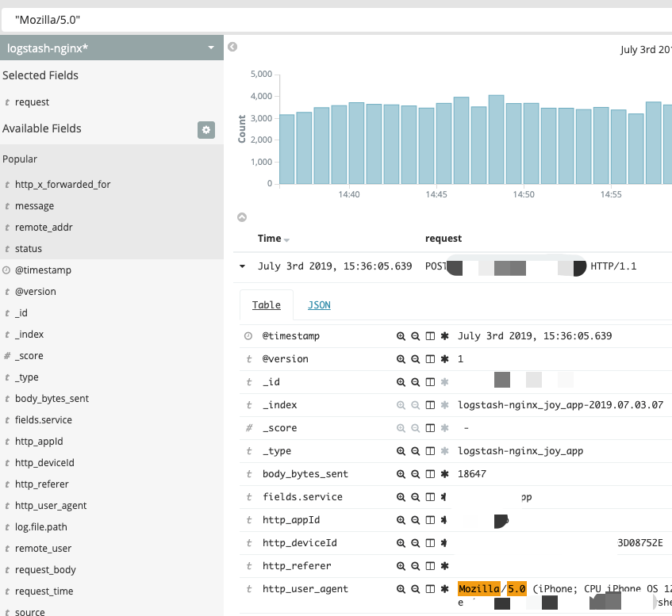Image resolution: width=672 pixels, height=616 pixels.
Task: Collapse the expanded July 3rd document row
Action: tap(242, 266)
